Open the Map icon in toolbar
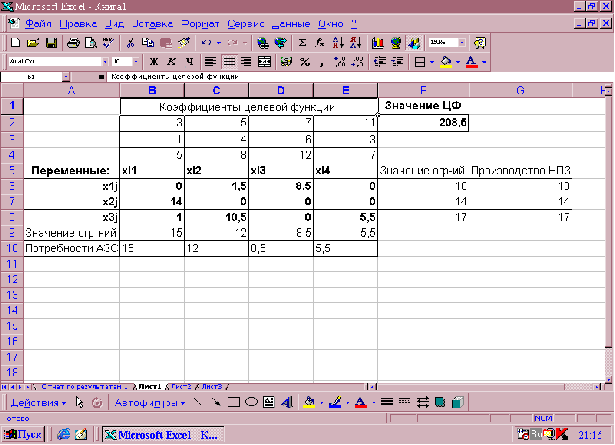 [x=396, y=43]
